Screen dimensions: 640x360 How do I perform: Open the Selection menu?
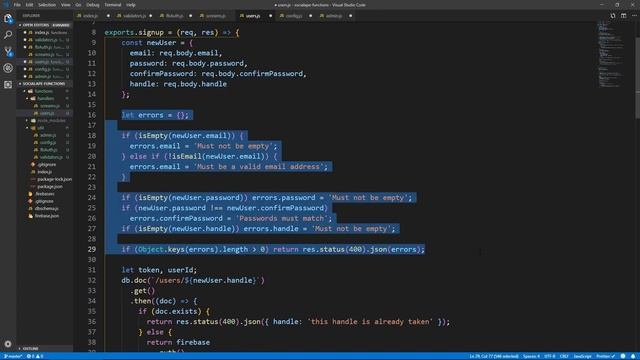pos(47,5)
